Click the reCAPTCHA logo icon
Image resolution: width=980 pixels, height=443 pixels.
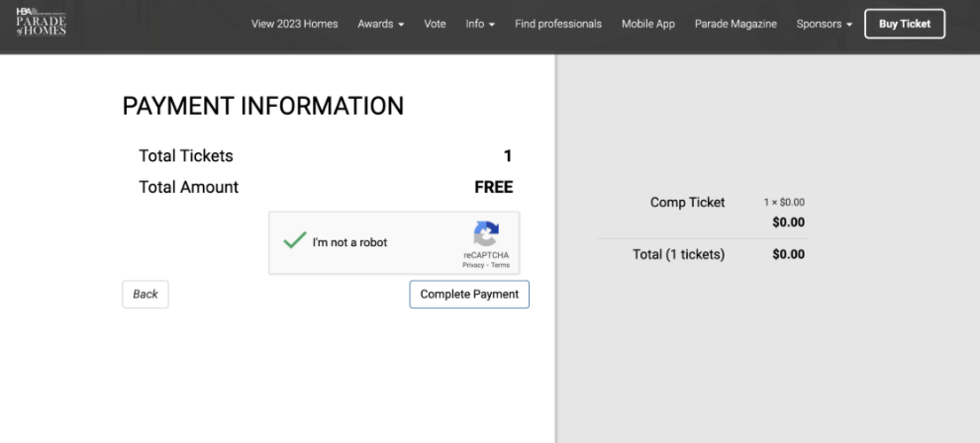point(485,234)
